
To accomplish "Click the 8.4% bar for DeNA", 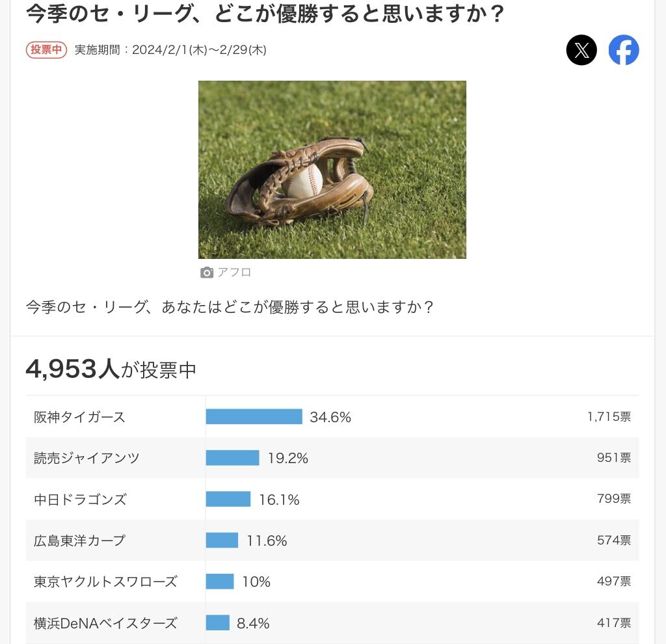I will point(218,623).
